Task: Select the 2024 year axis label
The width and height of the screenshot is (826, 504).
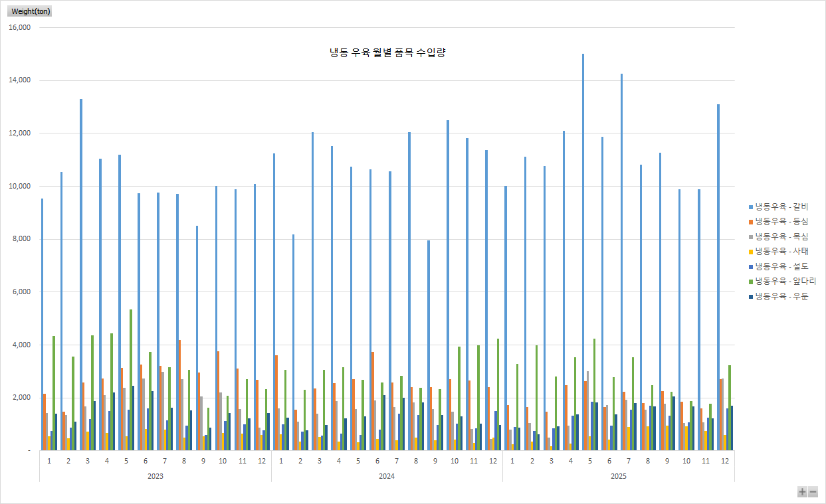Action: point(387,476)
